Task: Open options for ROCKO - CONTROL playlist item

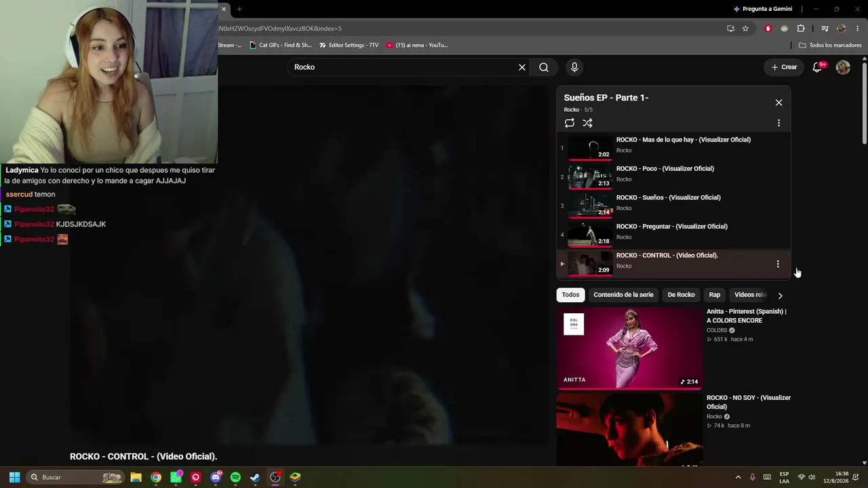Action: tap(778, 264)
